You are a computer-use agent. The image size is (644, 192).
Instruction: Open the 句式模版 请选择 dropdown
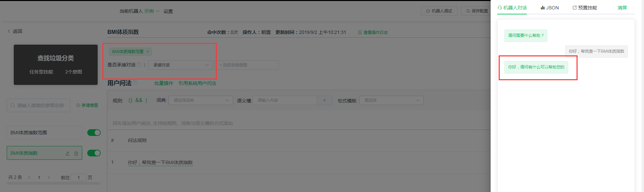(391, 100)
